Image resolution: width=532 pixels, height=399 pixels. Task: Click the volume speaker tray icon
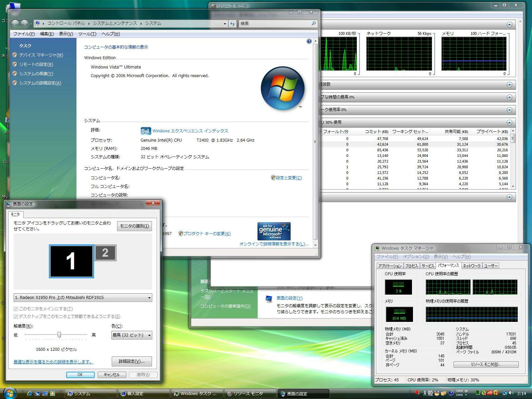(x=510, y=393)
